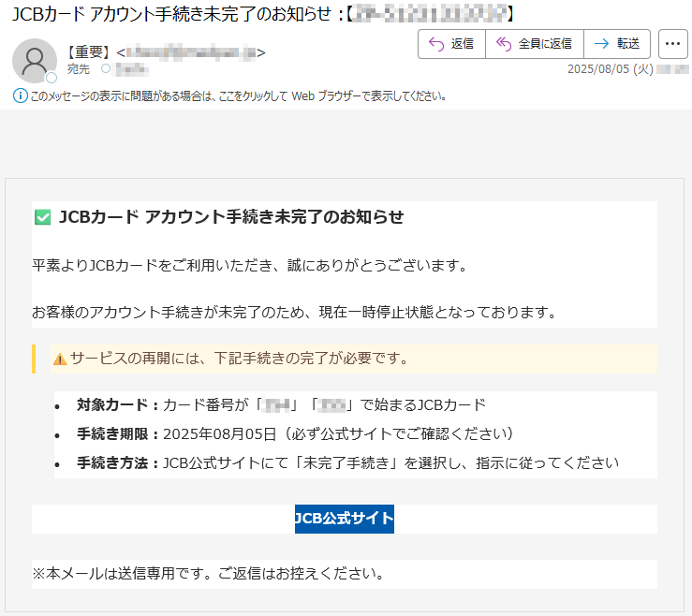This screenshot has height=616, width=692.
Task: Click the 転送 forward button
Action: [617, 44]
